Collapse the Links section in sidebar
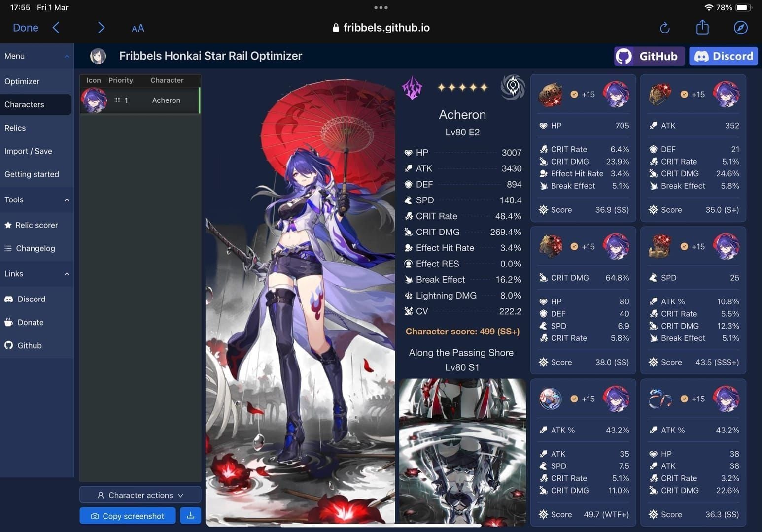The width and height of the screenshot is (762, 532). (x=67, y=274)
